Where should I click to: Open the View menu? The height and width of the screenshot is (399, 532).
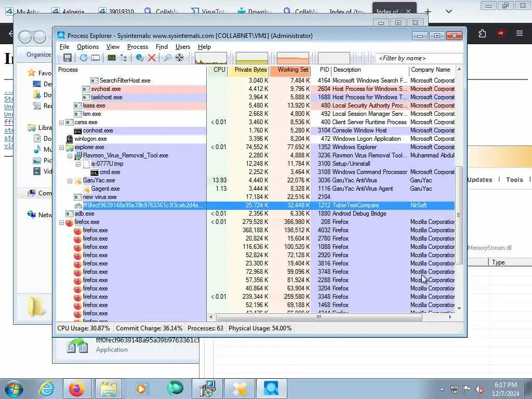[113, 47]
